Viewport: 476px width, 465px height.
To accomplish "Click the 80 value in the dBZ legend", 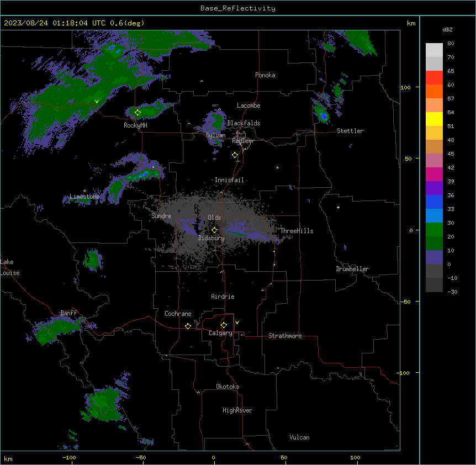I will tap(451, 44).
